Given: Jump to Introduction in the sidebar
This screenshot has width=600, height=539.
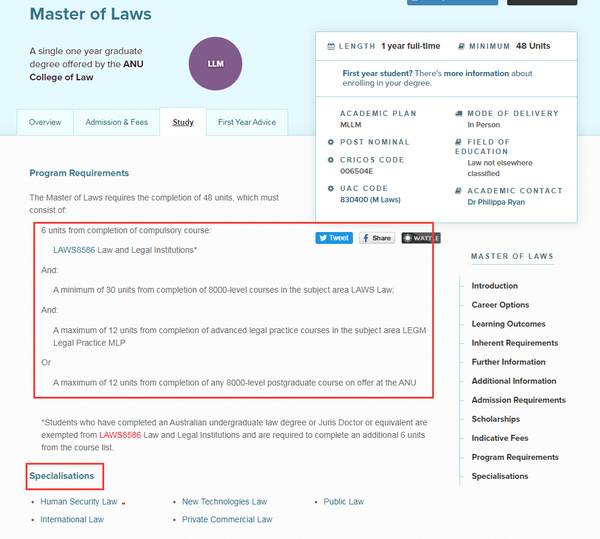Looking at the screenshot, I should [x=494, y=286].
